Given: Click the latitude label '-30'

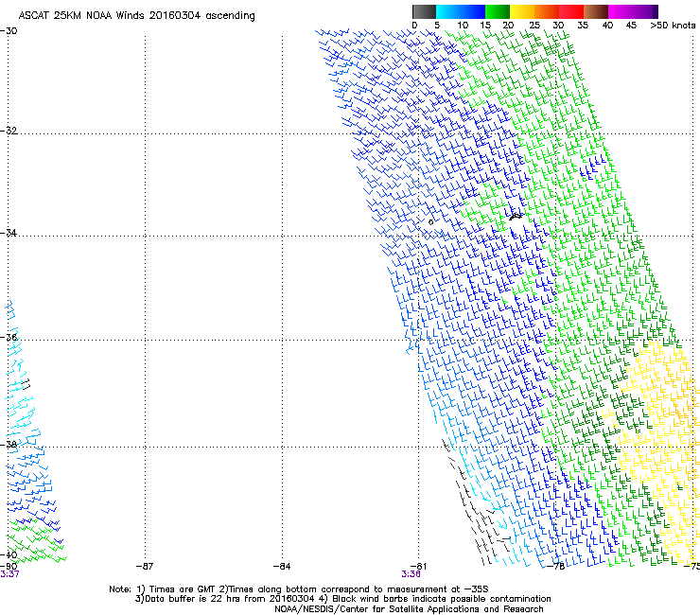Looking at the screenshot, I should (9, 31).
